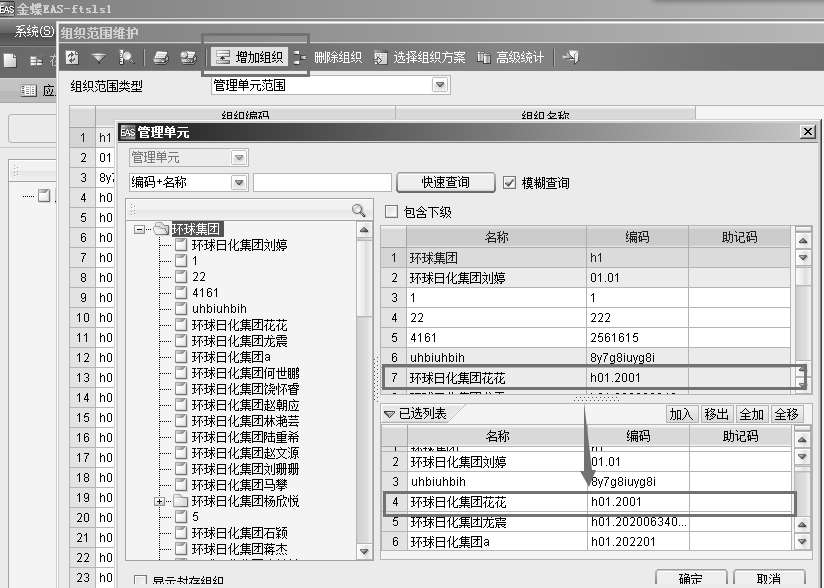Select 环球日化集团陆重希 in tree
824x588 pixels.
point(245,437)
